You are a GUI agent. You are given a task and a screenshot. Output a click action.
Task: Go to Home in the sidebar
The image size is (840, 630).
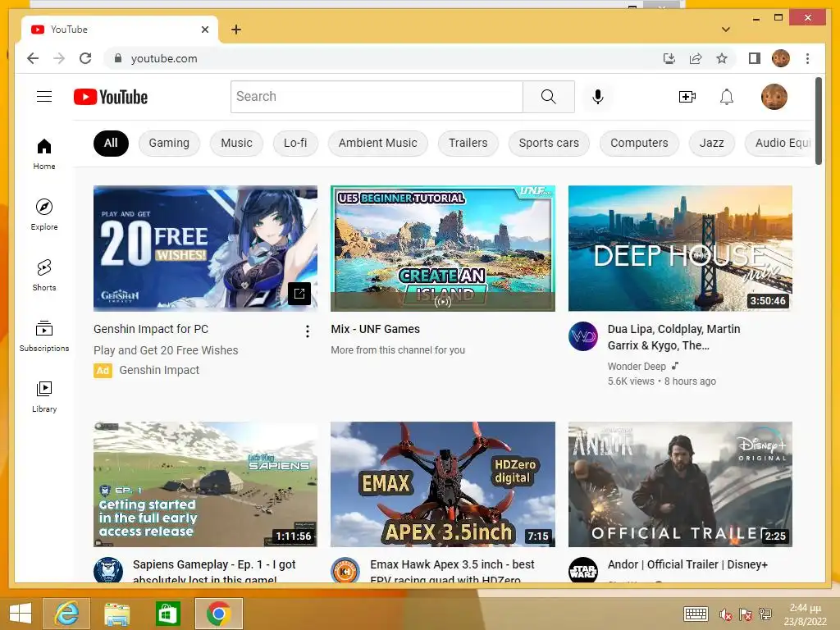pos(44,154)
